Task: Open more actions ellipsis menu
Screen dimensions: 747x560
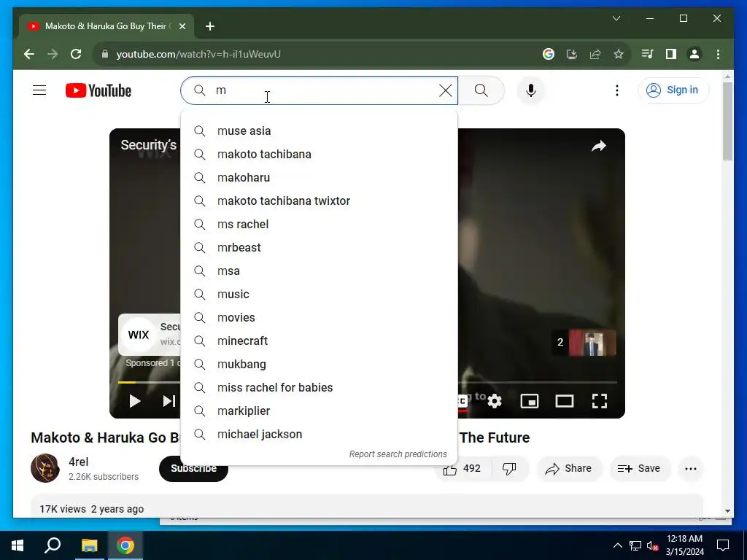Action: pyautogui.click(x=691, y=469)
